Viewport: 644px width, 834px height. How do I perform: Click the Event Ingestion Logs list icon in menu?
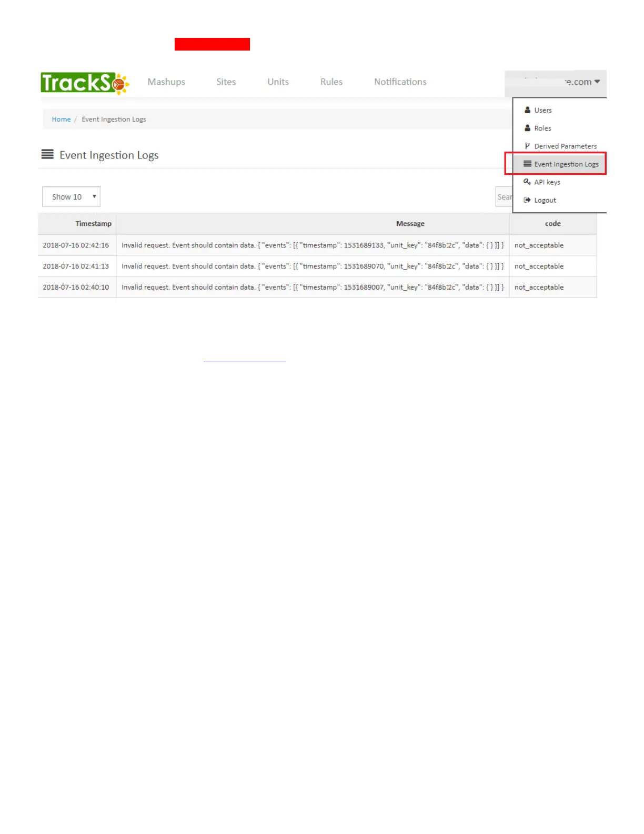(527, 164)
